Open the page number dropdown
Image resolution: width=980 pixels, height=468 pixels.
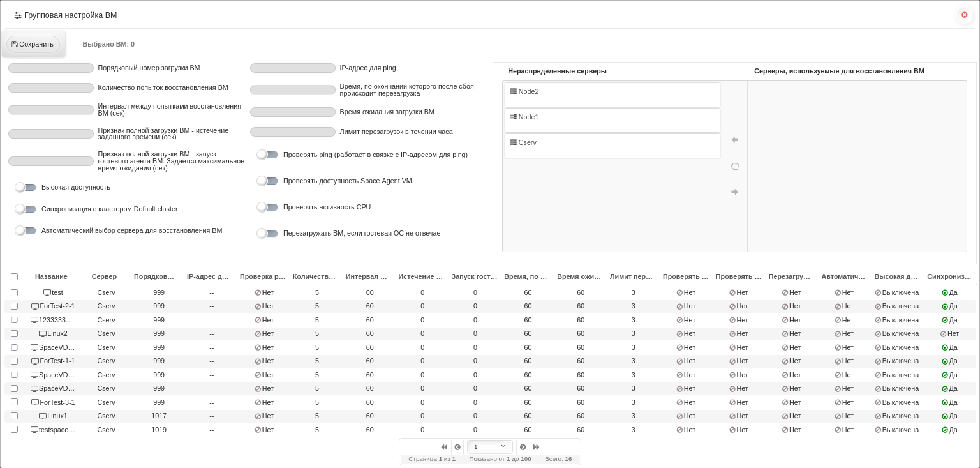[490, 447]
